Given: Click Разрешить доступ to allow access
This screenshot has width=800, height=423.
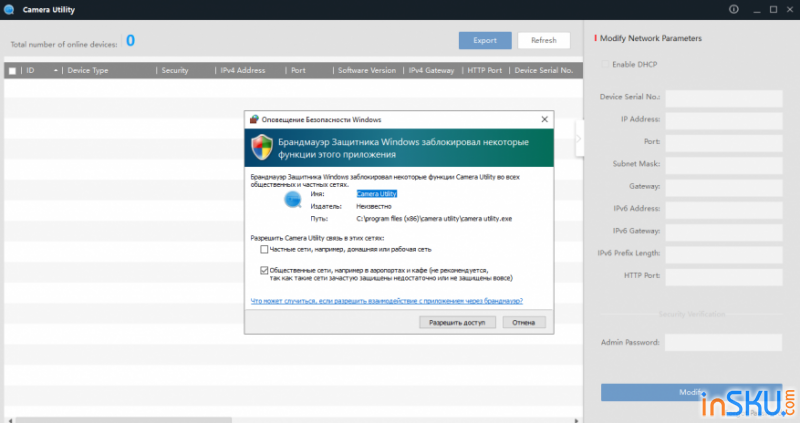Looking at the screenshot, I should 457,322.
